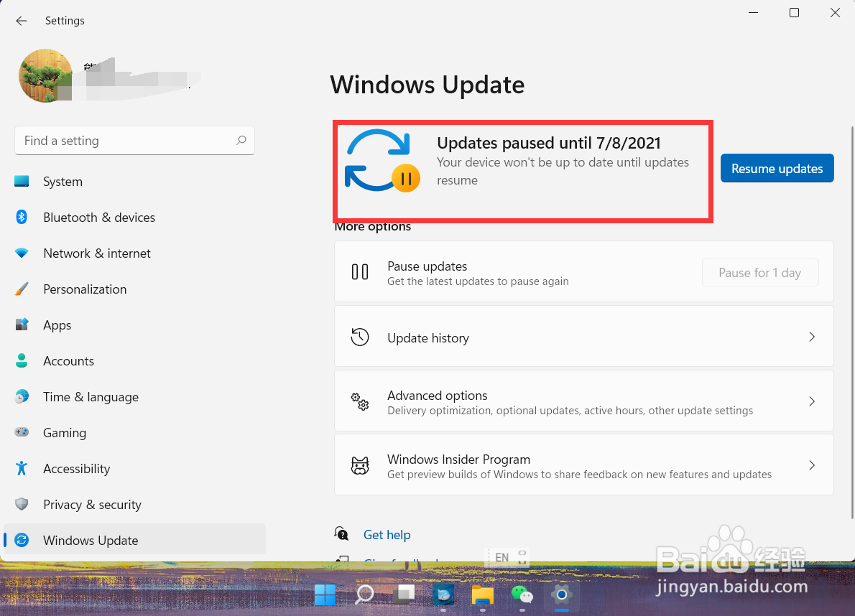Viewport: 855px width, 616px height.
Task: Open Bluetooth & devices settings
Action: (134, 218)
